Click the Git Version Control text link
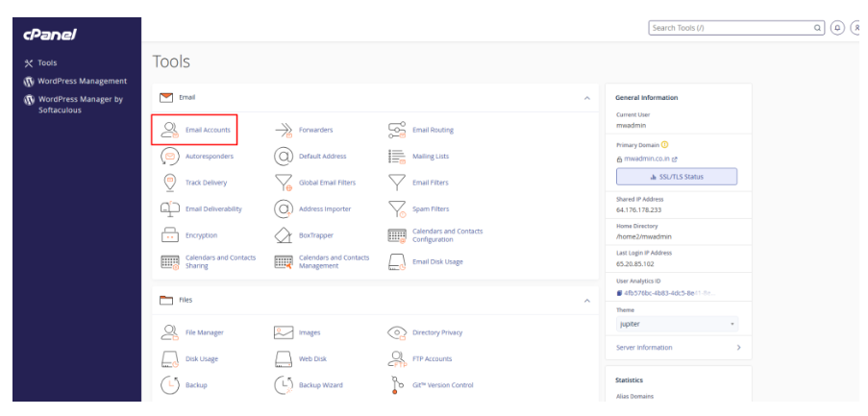 click(443, 385)
